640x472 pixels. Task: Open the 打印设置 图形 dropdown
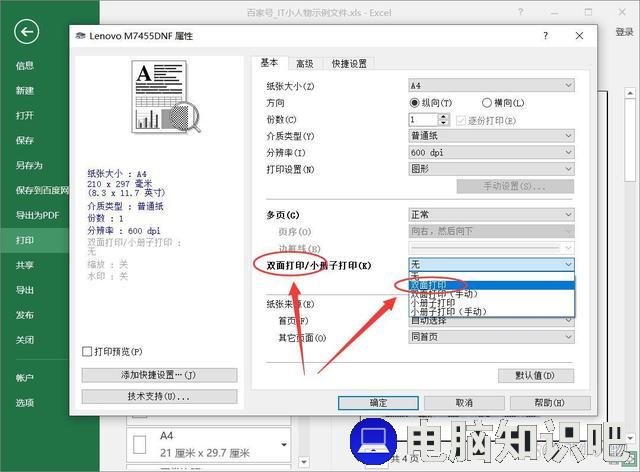[491, 169]
